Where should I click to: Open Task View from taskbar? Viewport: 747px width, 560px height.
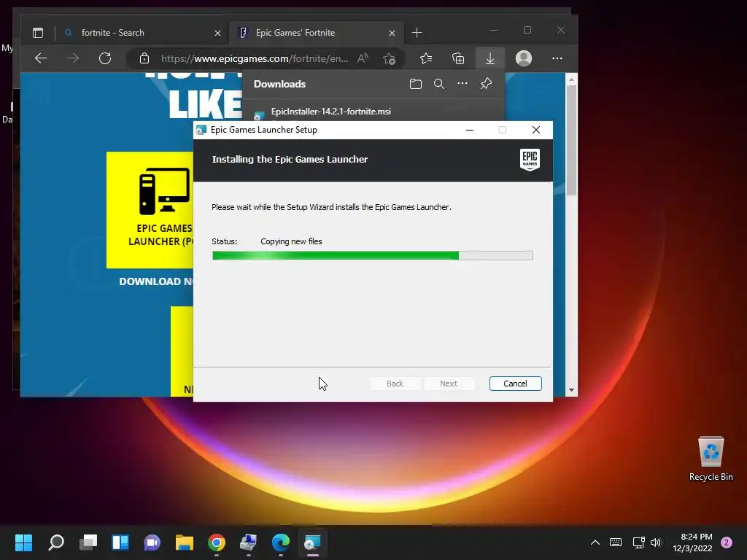(x=88, y=542)
